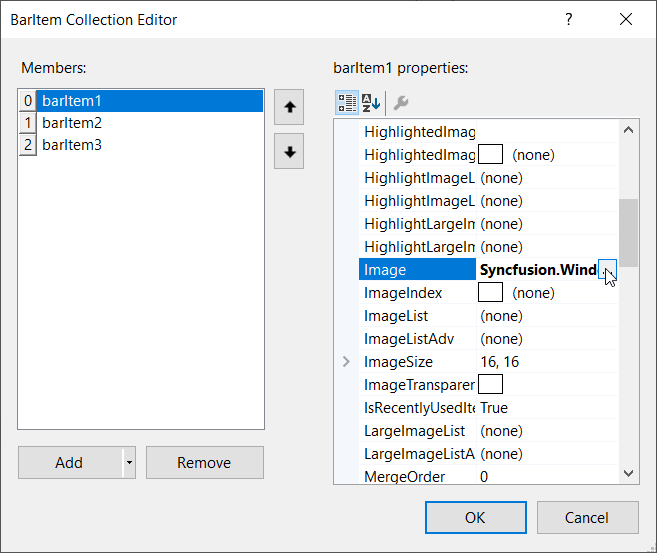Sort properties alphabetically
Viewport: 657px width, 553px height.
click(371, 102)
